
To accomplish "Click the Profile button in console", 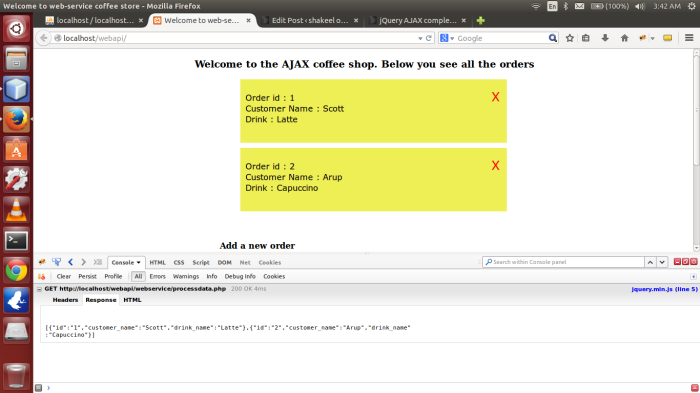I will click(x=113, y=276).
